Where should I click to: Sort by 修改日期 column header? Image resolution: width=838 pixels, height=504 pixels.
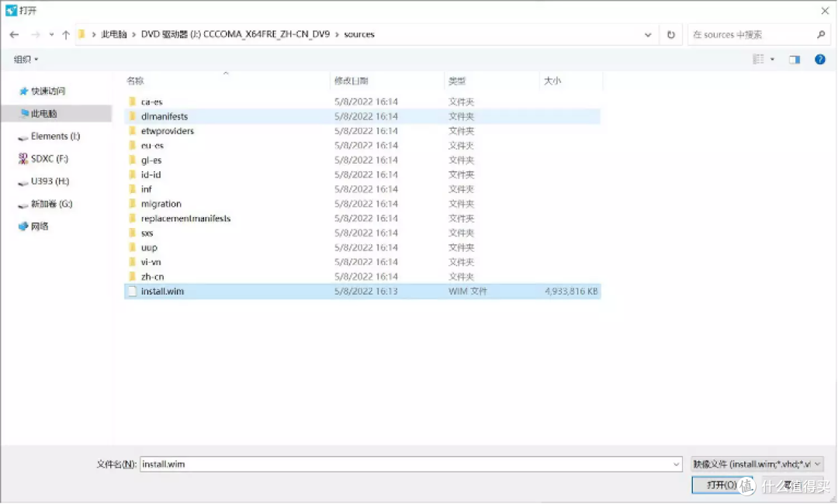click(351, 81)
